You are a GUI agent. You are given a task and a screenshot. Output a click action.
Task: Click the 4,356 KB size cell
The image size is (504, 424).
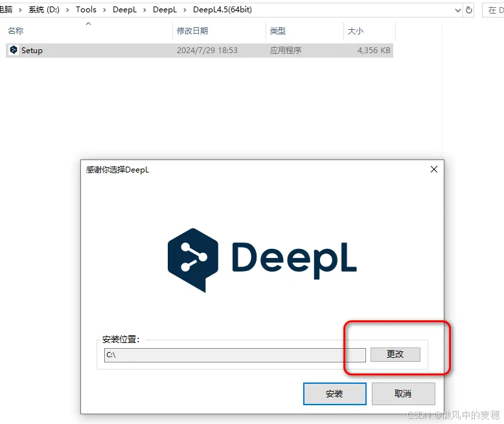374,51
